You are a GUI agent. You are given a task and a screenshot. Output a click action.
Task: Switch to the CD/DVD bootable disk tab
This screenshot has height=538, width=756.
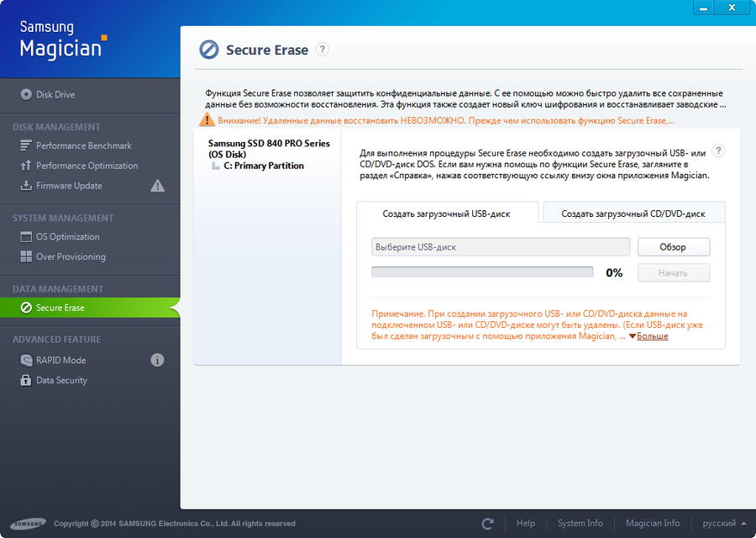coord(633,213)
